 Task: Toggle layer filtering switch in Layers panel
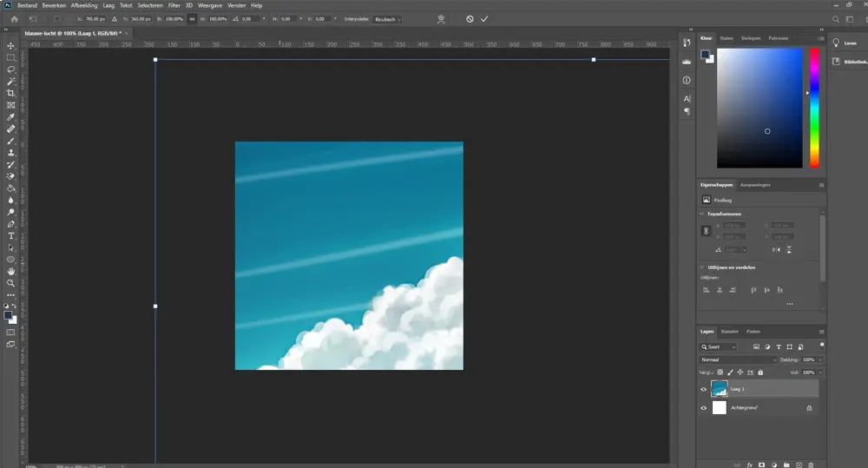[x=821, y=346]
